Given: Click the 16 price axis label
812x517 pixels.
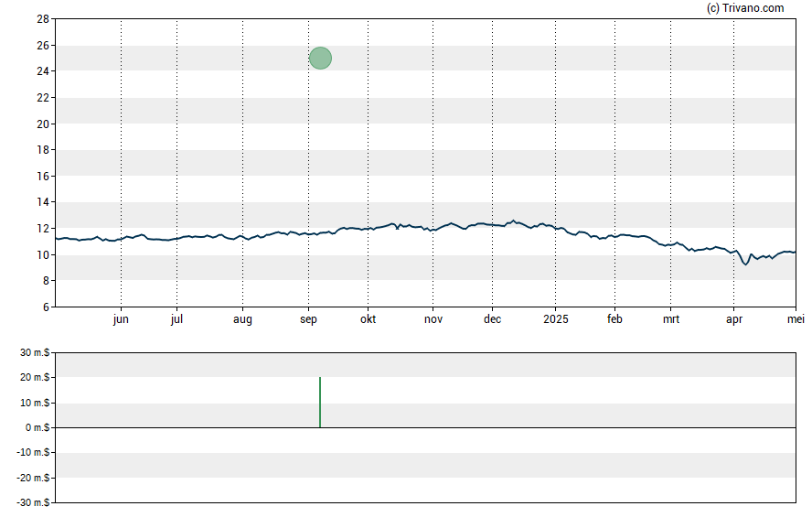Looking at the screenshot, I should pyautogui.click(x=43, y=176).
